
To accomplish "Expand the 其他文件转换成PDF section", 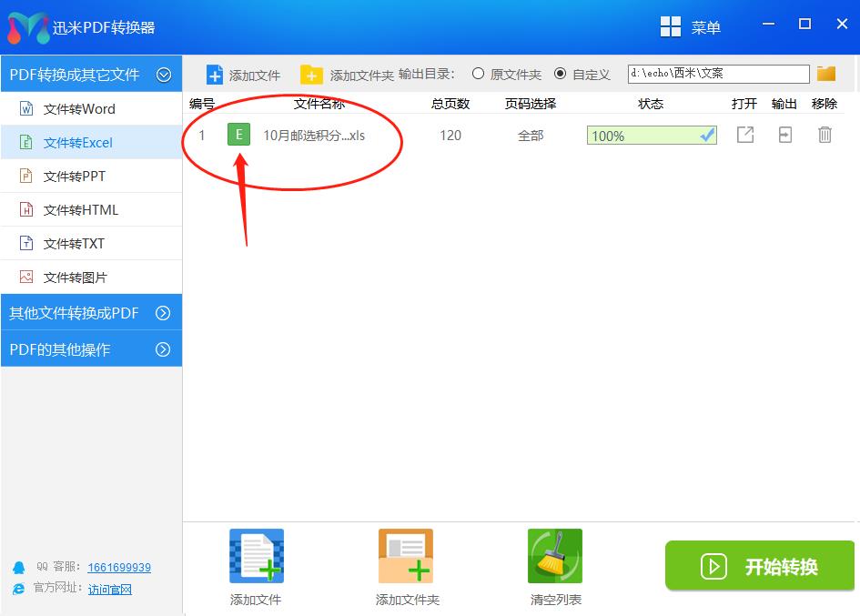I will 163,313.
